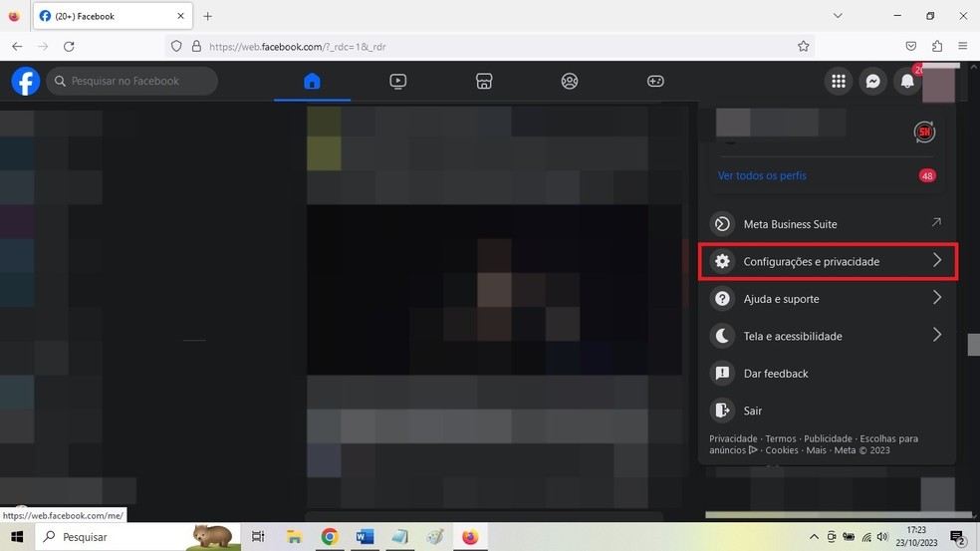Expand Tela e acessibilidade chevron
The height and width of the screenshot is (551, 980).
pyautogui.click(x=937, y=335)
